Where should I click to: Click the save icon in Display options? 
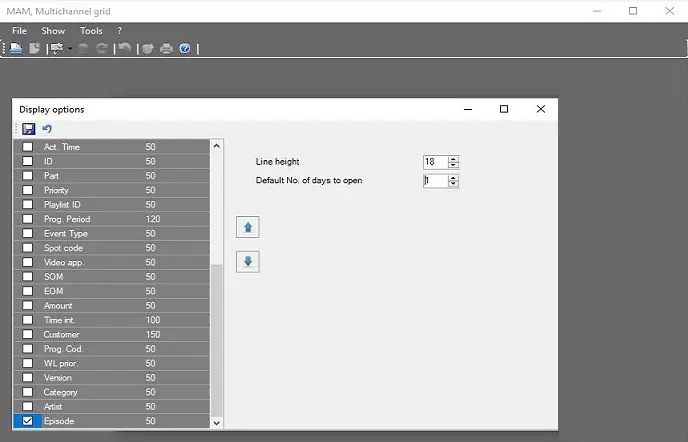tap(28, 129)
